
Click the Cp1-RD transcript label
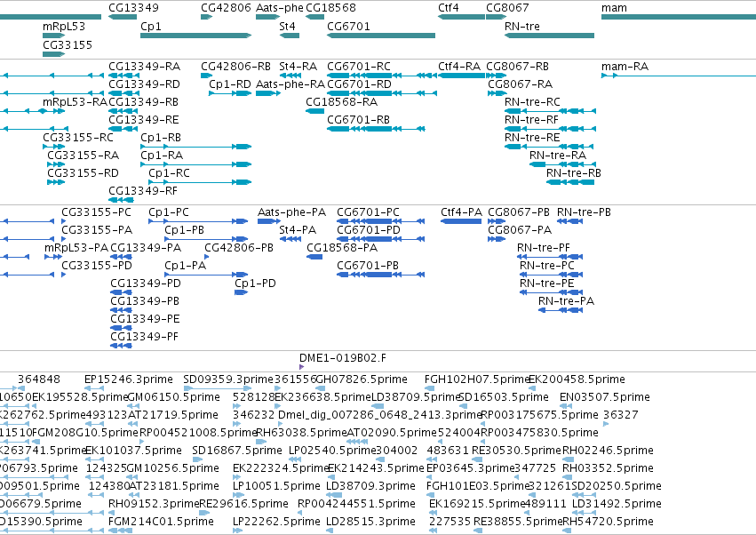click(230, 84)
